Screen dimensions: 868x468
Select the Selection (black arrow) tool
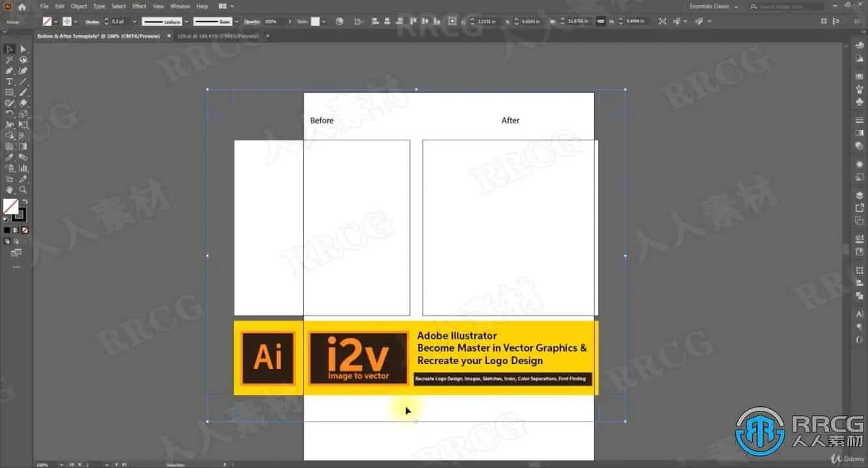[10, 49]
